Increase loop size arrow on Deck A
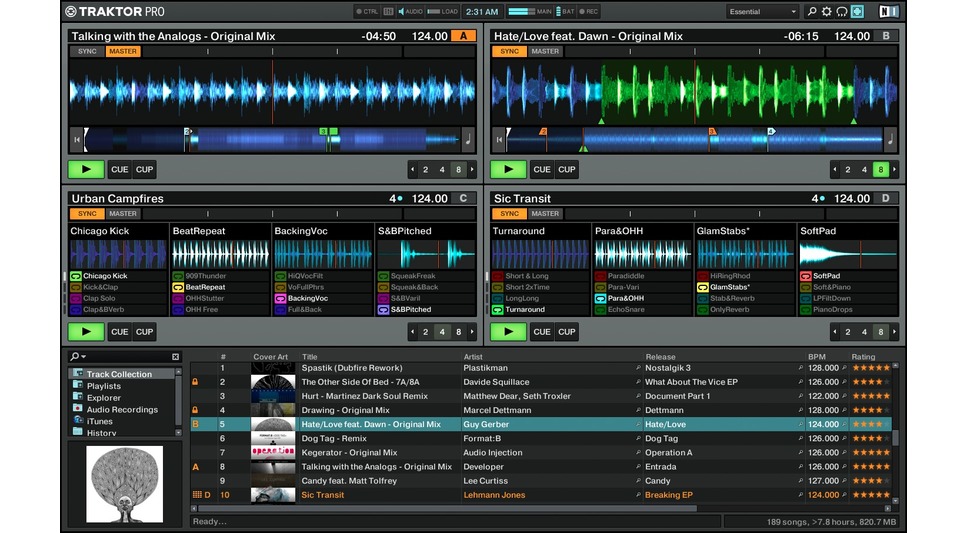Screen dimensions: 967x533 click(472, 170)
